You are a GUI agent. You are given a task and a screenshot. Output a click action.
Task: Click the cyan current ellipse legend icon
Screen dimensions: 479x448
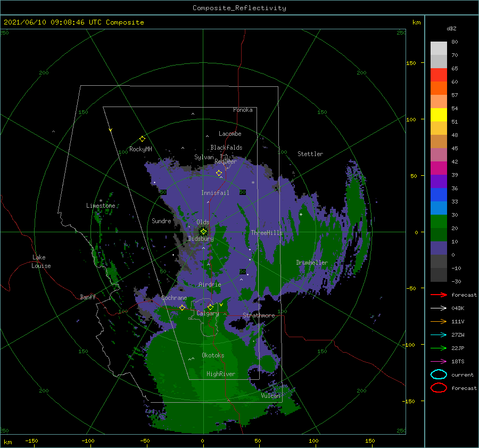coord(439,374)
